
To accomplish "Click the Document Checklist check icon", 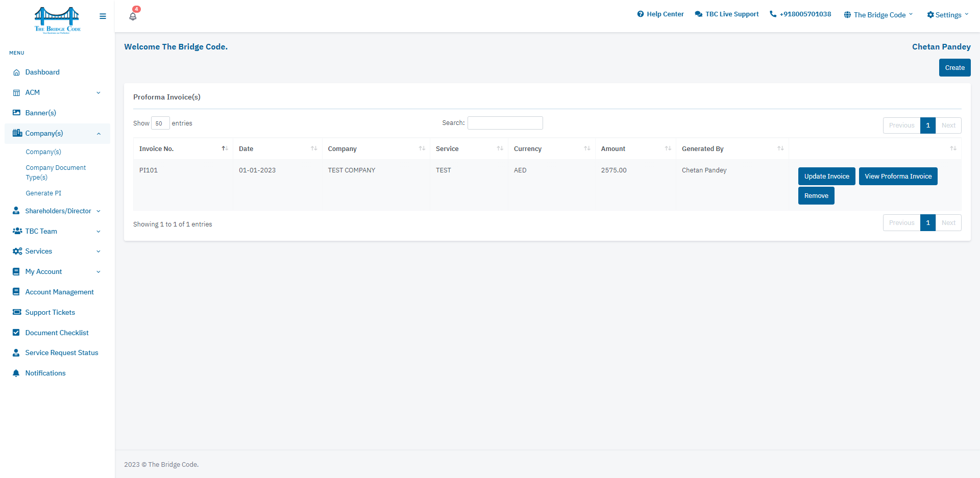I will 16,333.
